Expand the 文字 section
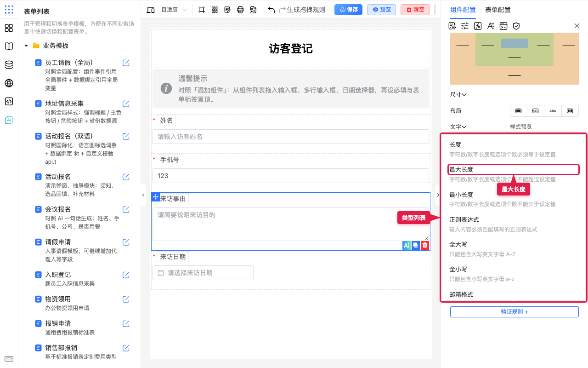The image size is (588, 368). click(x=458, y=127)
